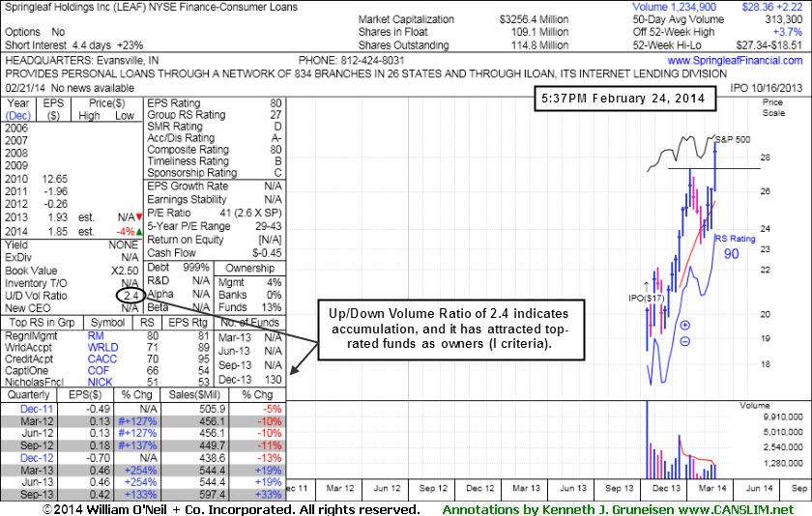Click the PHONE: 812-424-8031 text
The width and height of the screenshot is (812, 516).
click(351, 61)
